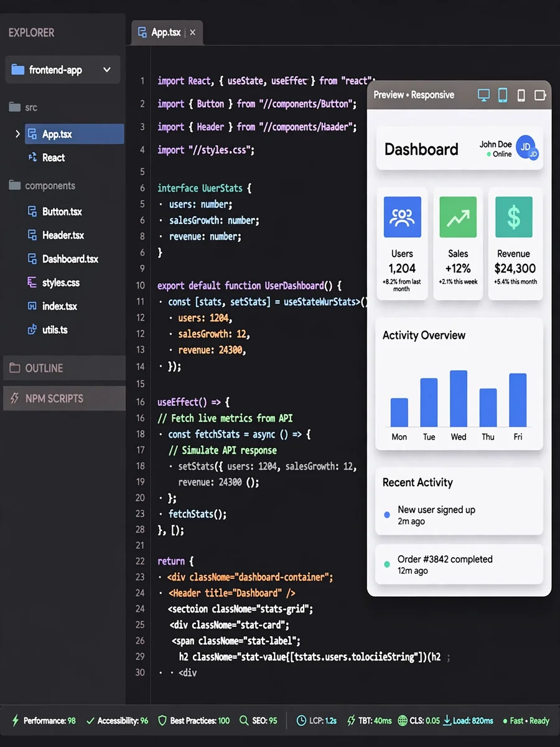Select the Thu bar in the chart
Screen dimensions: 560x747
488,408
